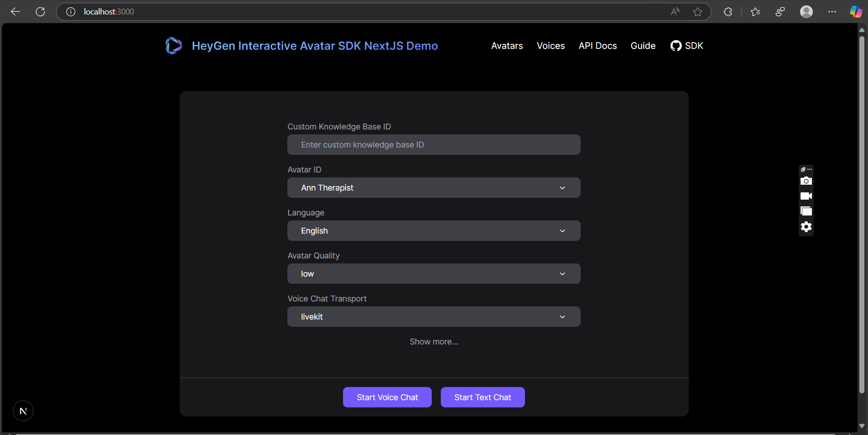The width and height of the screenshot is (868, 435).
Task: Click the page scrollbar up arrow
Action: point(862,30)
